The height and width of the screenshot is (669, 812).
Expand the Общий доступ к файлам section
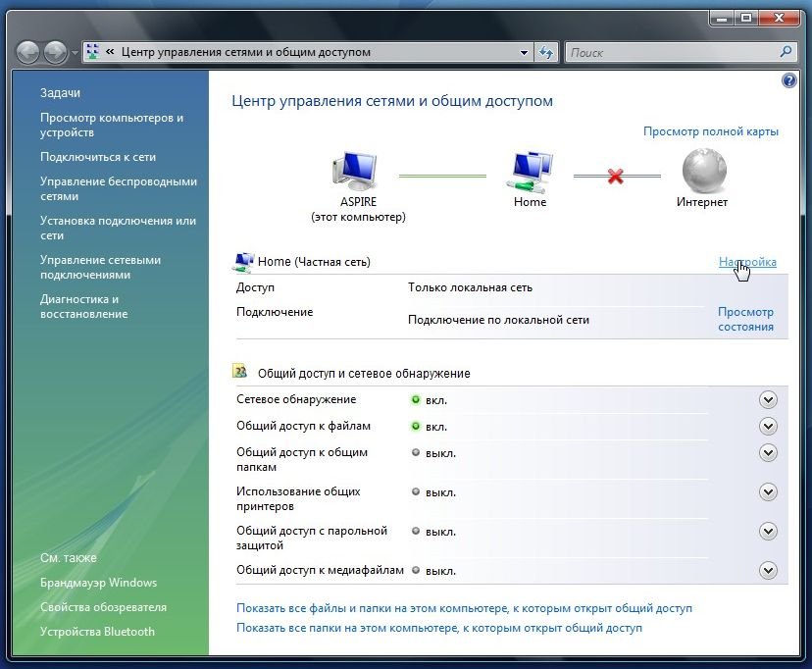pos(768,427)
